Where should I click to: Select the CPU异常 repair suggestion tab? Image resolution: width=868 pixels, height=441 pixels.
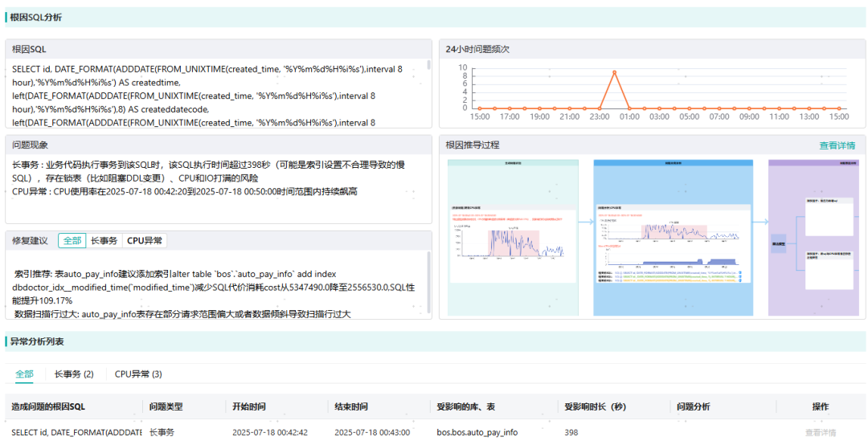pyautogui.click(x=145, y=241)
